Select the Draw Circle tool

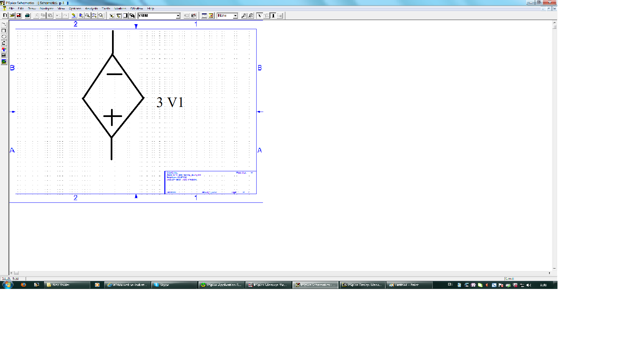coord(4,37)
